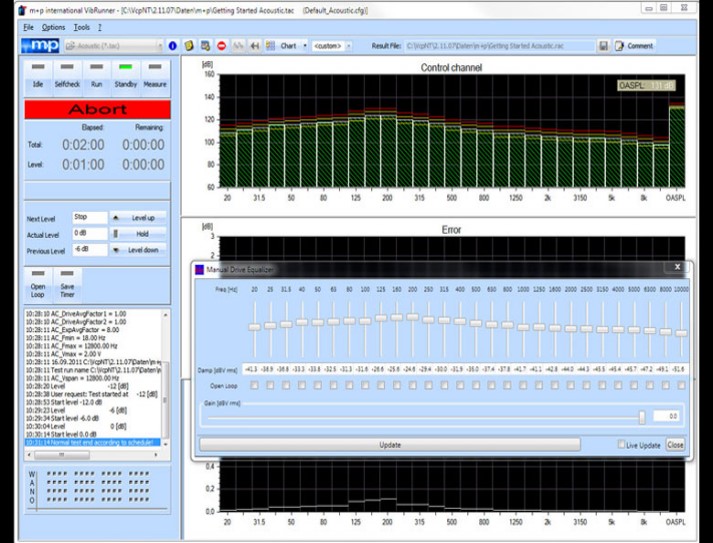713x543 pixels.
Task: Click the 8000 Hz equalizer slider handle
Action: [666, 332]
